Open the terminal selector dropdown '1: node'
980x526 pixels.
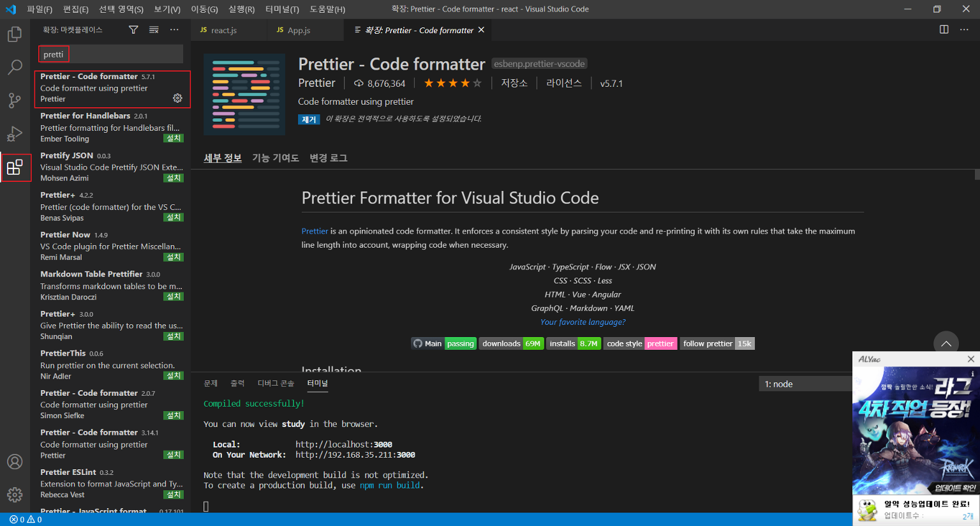click(806, 384)
